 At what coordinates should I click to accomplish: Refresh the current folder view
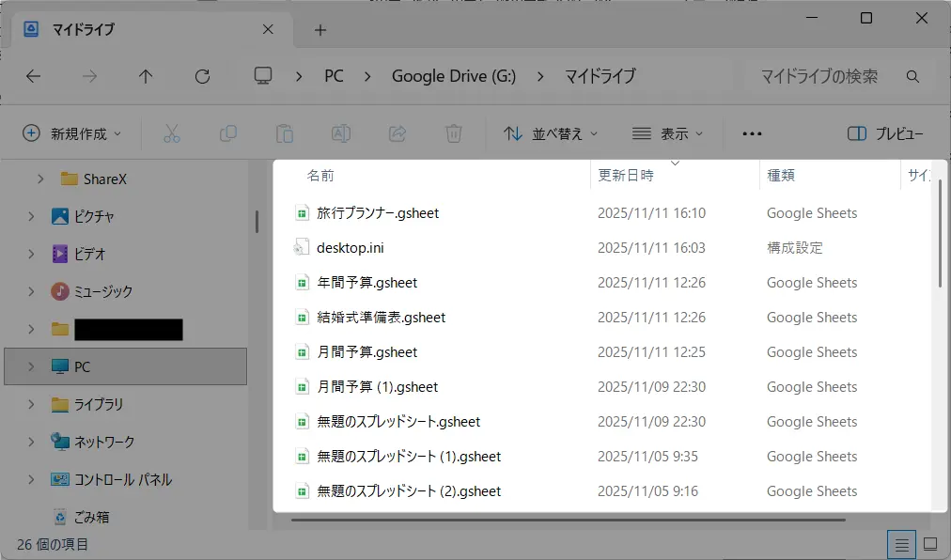coord(202,77)
